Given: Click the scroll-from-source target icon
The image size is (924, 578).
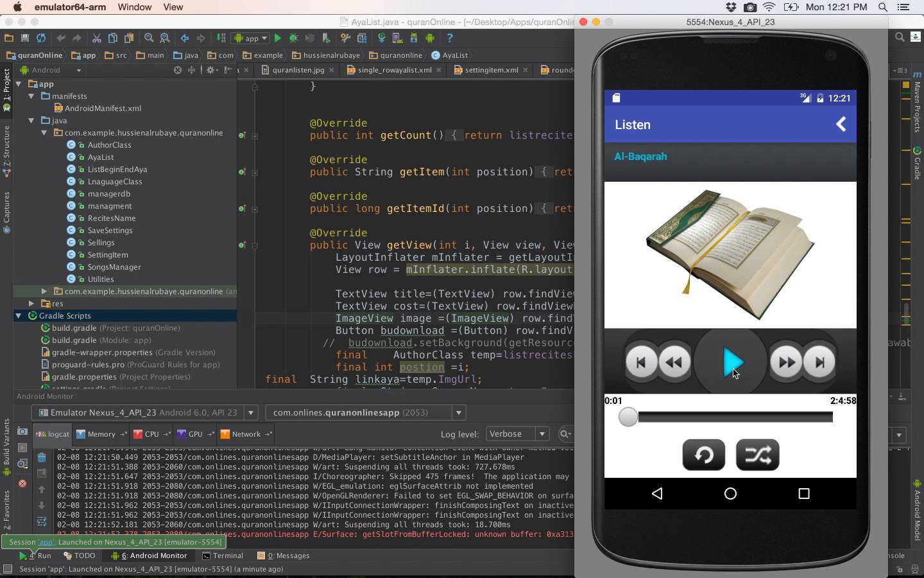Looking at the screenshot, I should point(178,70).
